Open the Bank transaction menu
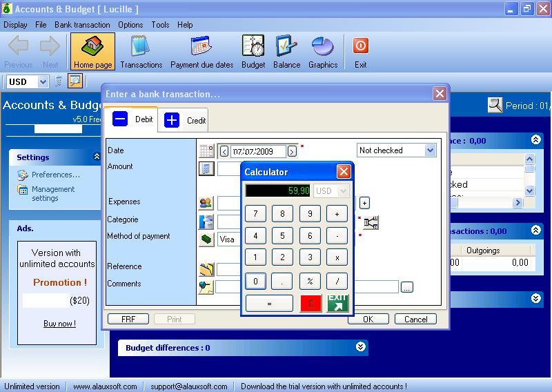The image size is (552, 392). coord(82,25)
